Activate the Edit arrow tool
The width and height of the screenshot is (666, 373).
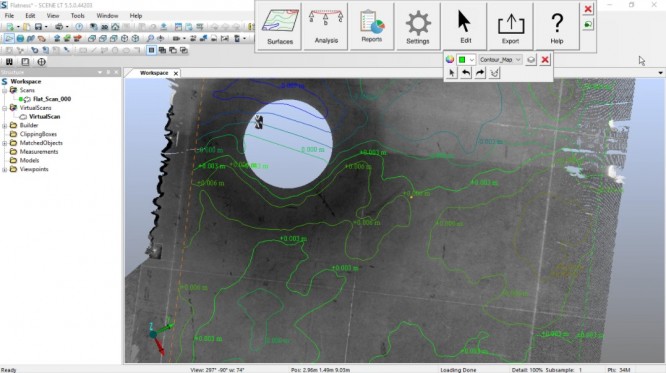click(x=465, y=27)
